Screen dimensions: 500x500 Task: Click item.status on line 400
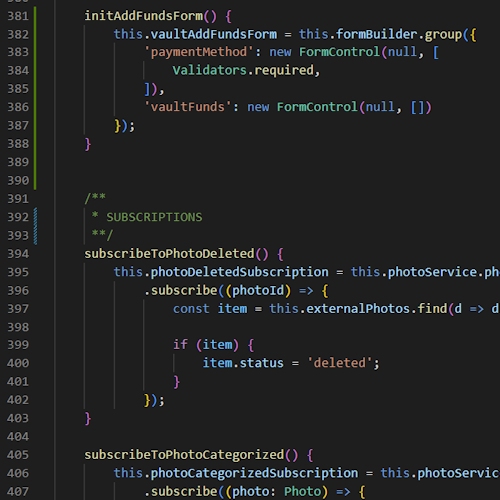click(243, 363)
